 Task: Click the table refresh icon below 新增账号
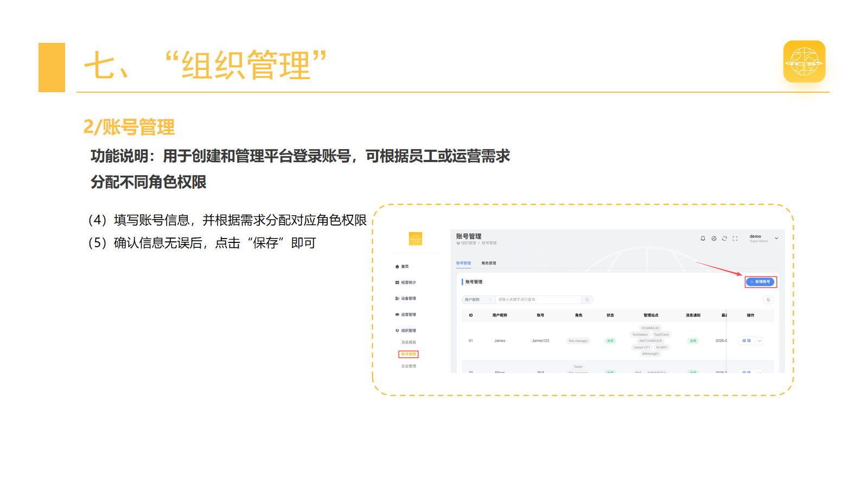pyautogui.click(x=768, y=300)
